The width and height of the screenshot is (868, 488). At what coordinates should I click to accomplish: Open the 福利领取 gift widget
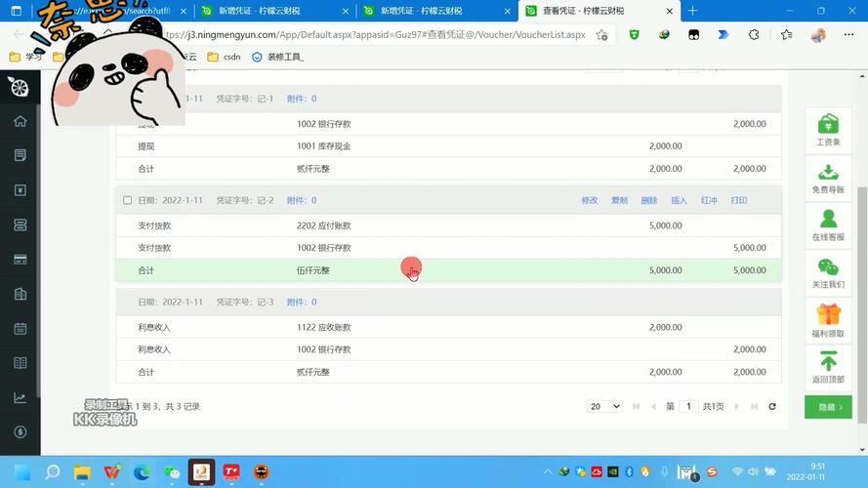click(828, 321)
